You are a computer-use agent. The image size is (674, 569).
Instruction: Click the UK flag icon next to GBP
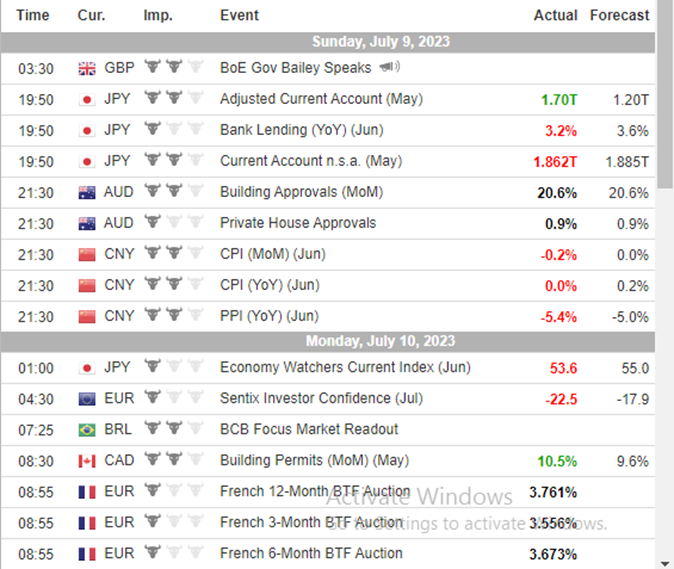click(86, 68)
